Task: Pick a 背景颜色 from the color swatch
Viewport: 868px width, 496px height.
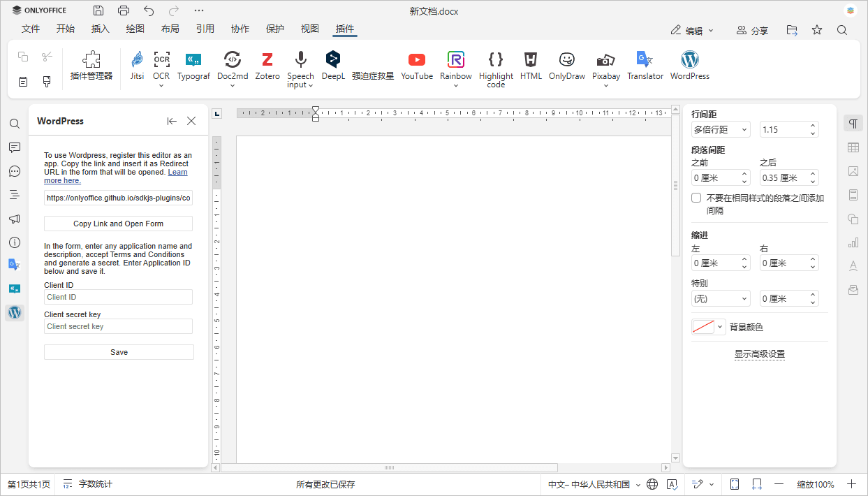Action: (702, 326)
